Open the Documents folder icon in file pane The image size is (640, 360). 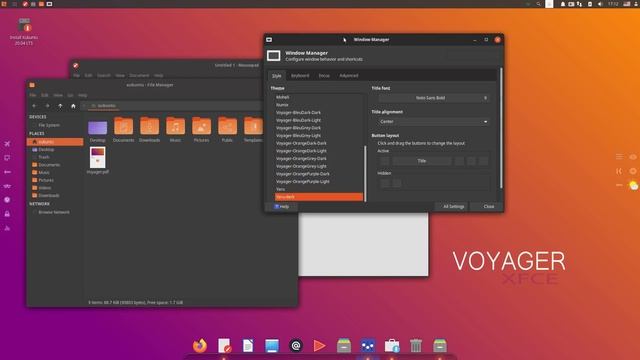123,126
